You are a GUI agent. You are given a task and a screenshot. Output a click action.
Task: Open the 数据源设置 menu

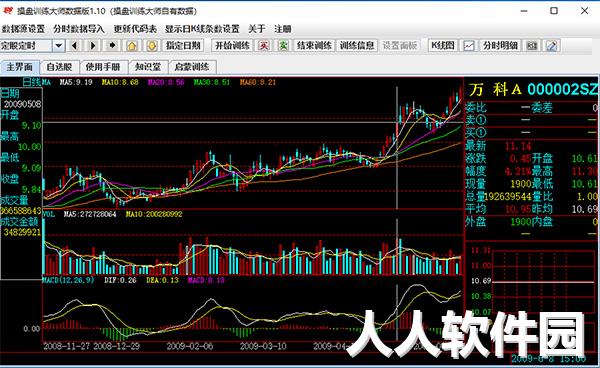coord(23,29)
